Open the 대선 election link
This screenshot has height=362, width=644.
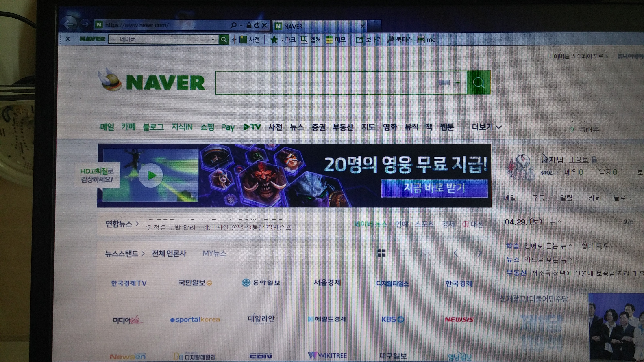pos(473,224)
